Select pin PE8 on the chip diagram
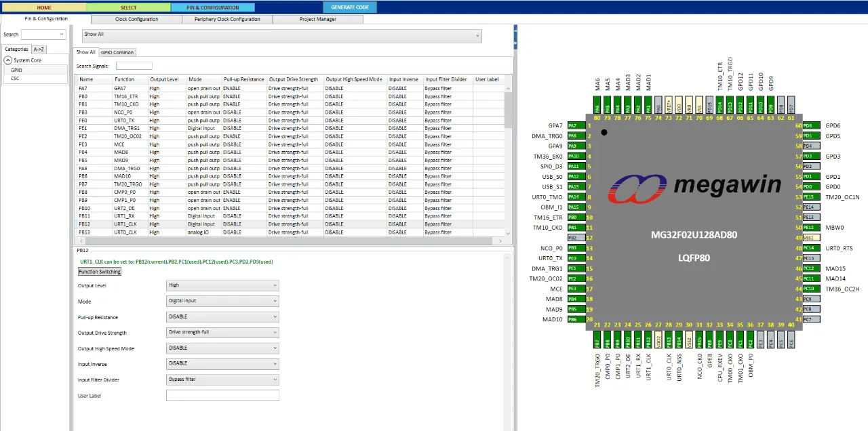Image resolution: width=868 pixels, height=431 pixels. (x=709, y=340)
